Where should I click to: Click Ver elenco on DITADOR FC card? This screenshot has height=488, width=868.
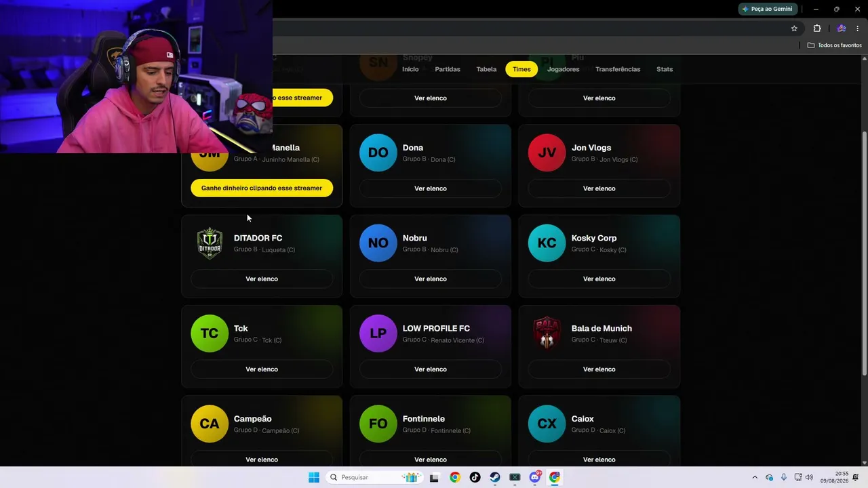(262, 279)
